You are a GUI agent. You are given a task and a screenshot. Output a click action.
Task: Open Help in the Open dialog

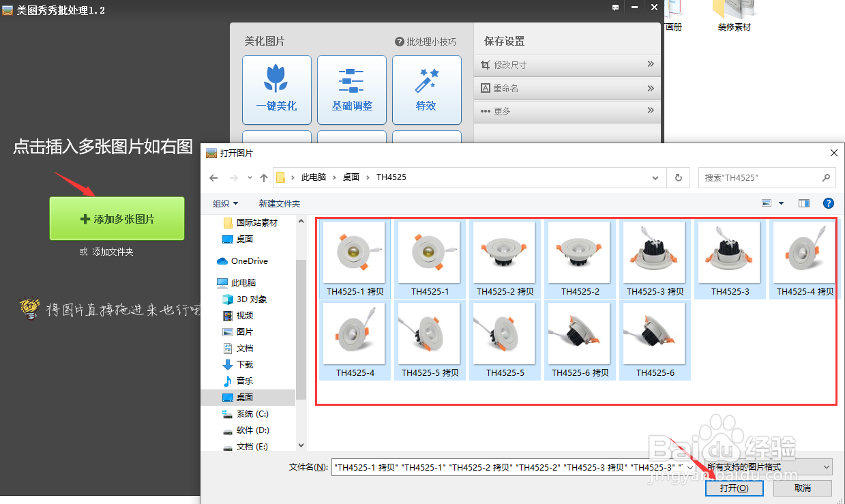[x=828, y=203]
